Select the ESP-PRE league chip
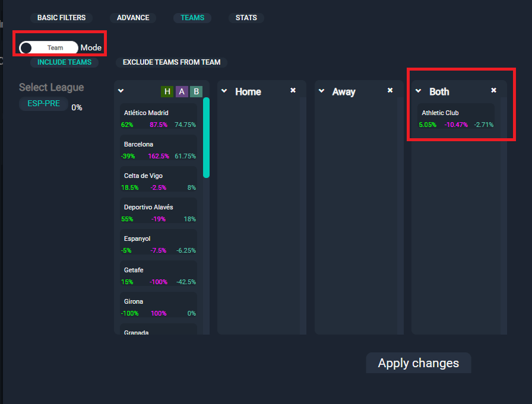 [43, 103]
